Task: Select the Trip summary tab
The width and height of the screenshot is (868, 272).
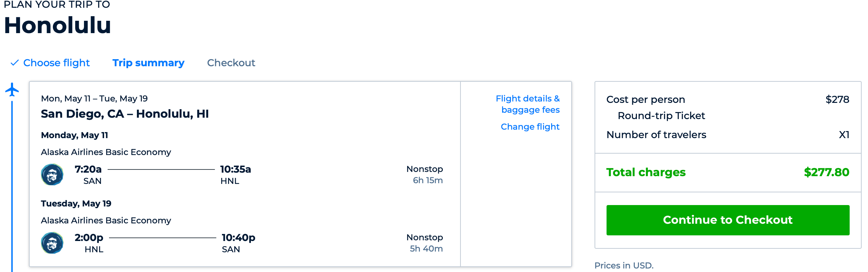Action: pos(148,63)
